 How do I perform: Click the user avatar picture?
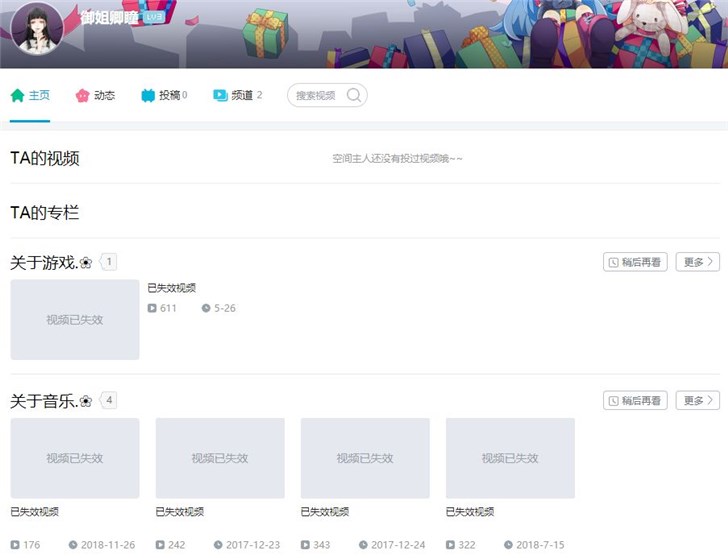tap(38, 27)
